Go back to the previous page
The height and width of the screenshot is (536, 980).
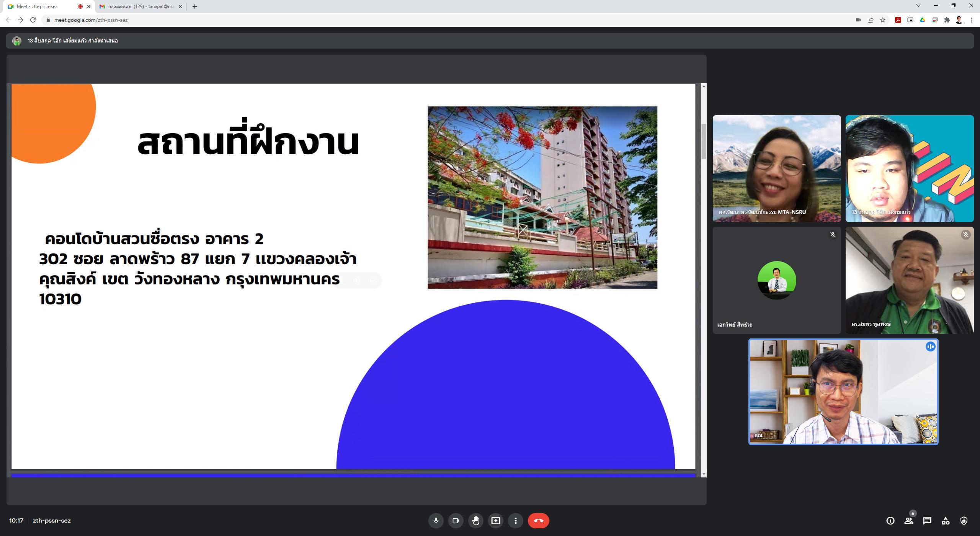coord(8,20)
